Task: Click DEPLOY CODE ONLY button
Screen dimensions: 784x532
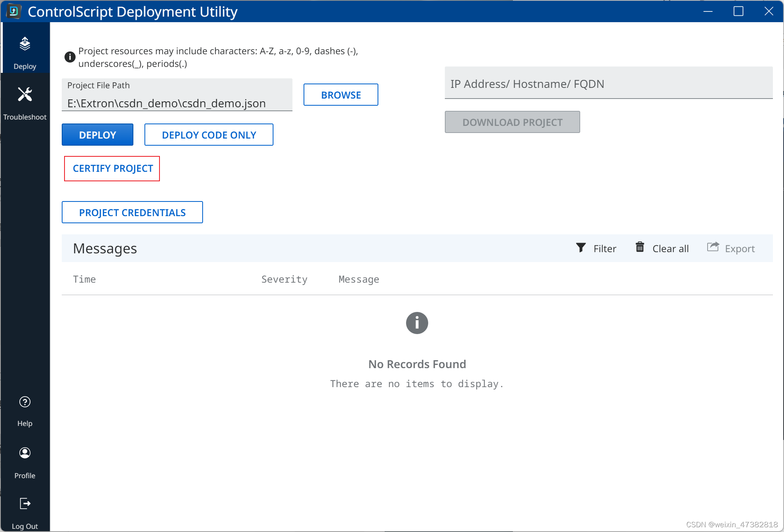Action: pyautogui.click(x=209, y=135)
